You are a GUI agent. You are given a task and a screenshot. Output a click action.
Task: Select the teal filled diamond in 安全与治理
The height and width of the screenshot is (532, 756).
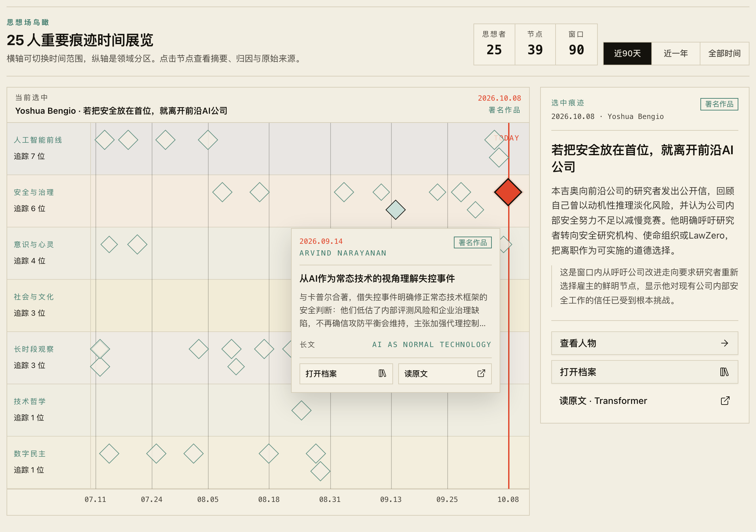tap(395, 210)
